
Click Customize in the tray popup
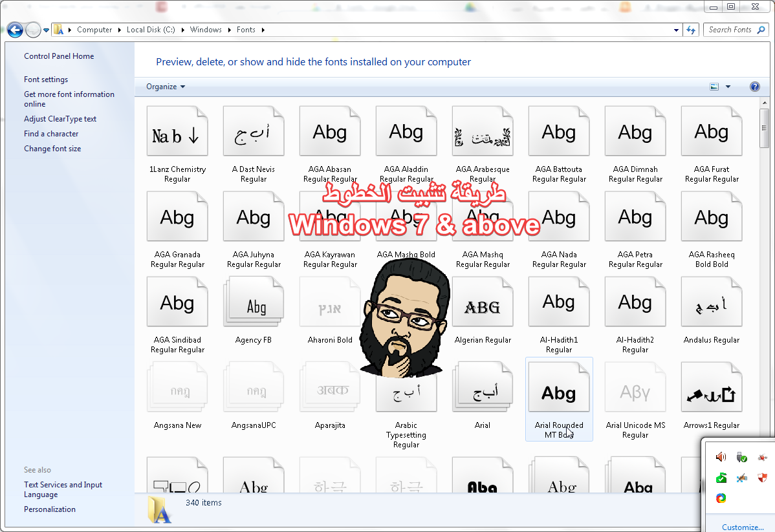[x=743, y=527]
